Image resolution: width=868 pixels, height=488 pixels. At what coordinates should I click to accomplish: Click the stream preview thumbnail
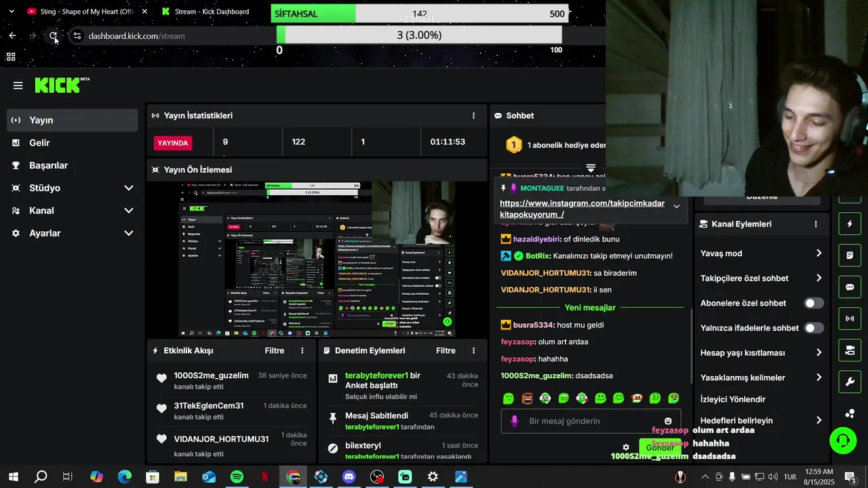[317, 259]
